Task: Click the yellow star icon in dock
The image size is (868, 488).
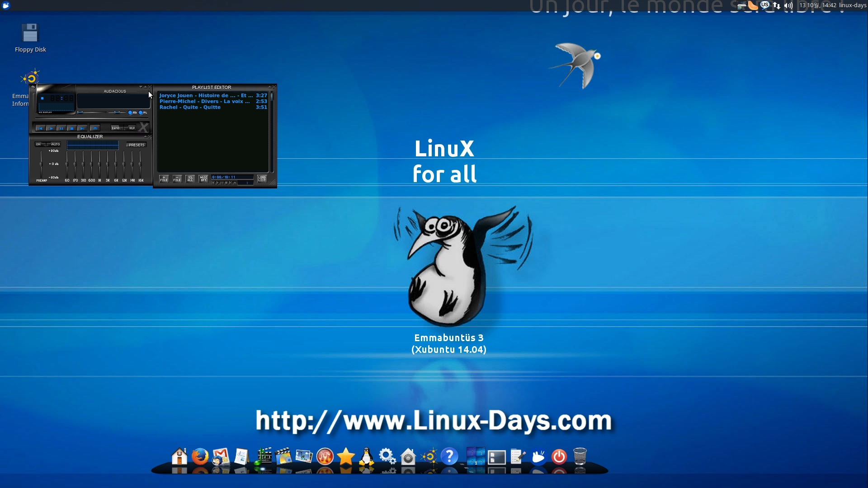Action: (346, 456)
